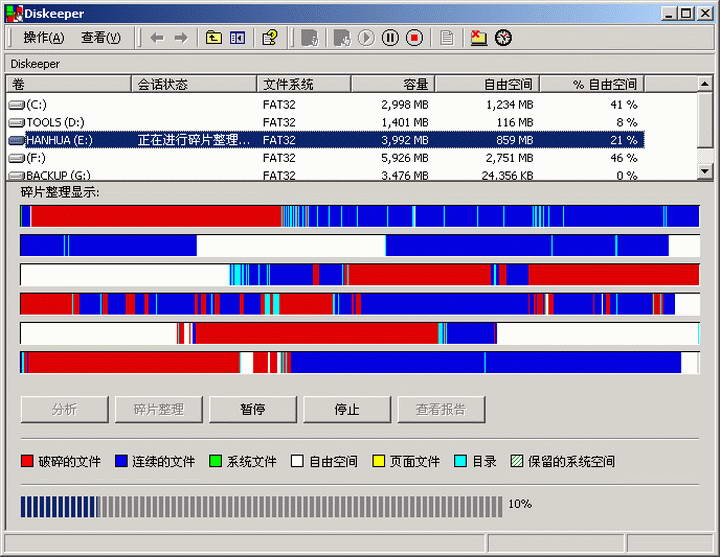This screenshot has height=557, width=720.
Task: Click the 3,992 MB capacity cell
Action: tap(405, 140)
